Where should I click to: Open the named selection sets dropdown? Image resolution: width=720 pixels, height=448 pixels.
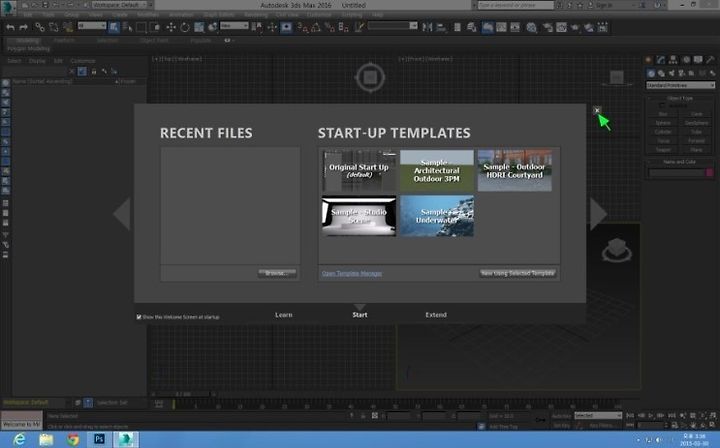tap(393, 26)
